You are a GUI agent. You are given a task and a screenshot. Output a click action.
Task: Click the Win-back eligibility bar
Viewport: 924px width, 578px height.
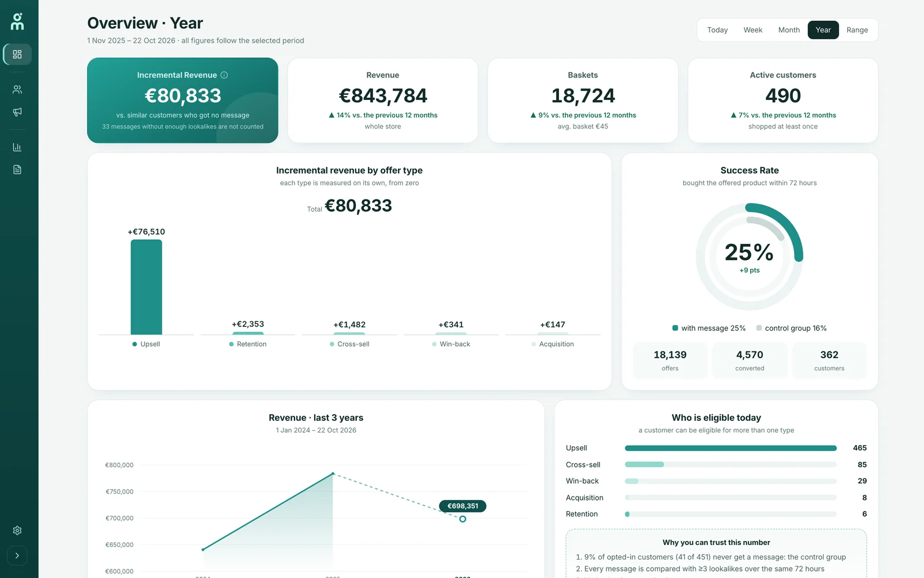point(731,481)
